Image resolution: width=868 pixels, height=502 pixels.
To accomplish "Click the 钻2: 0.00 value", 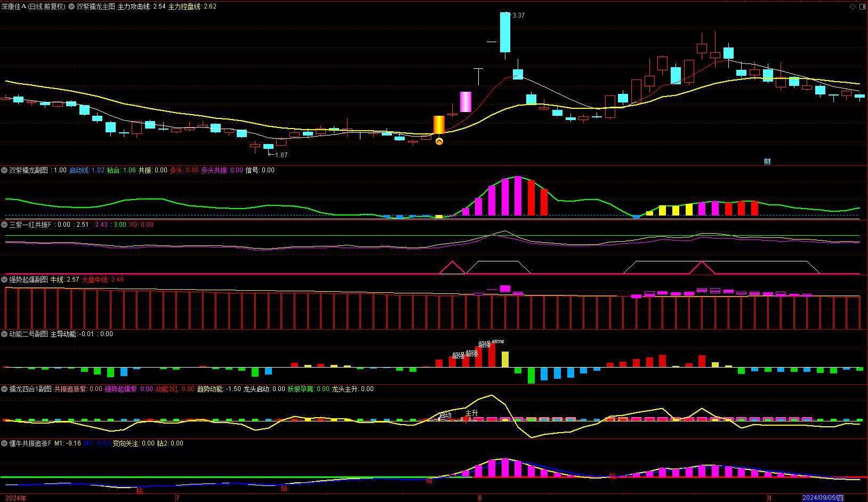I will (x=170, y=443).
